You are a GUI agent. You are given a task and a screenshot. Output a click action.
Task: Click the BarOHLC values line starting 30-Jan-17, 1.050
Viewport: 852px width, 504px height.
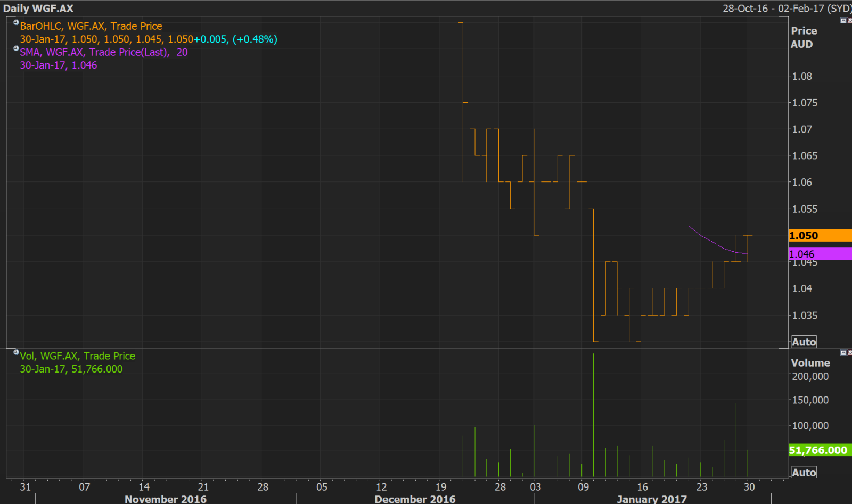pyautogui.click(x=149, y=39)
